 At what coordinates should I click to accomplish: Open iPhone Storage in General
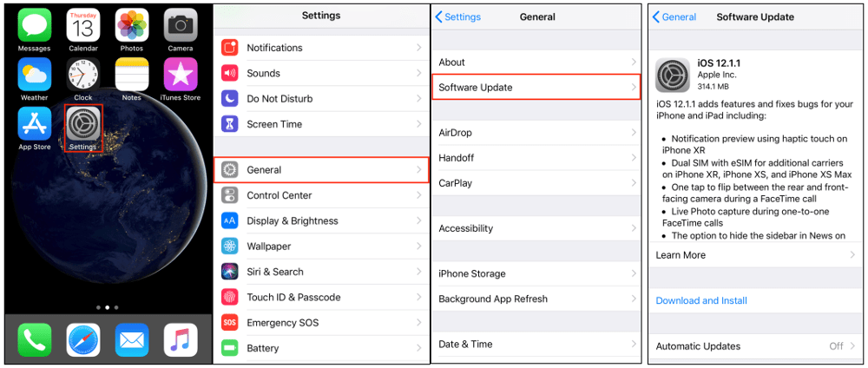coord(536,273)
